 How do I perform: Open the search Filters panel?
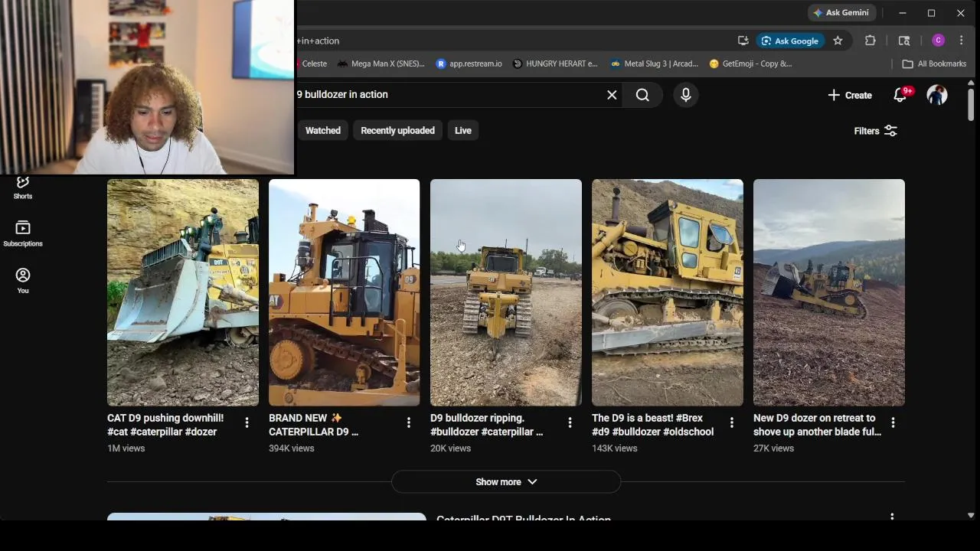click(x=875, y=131)
